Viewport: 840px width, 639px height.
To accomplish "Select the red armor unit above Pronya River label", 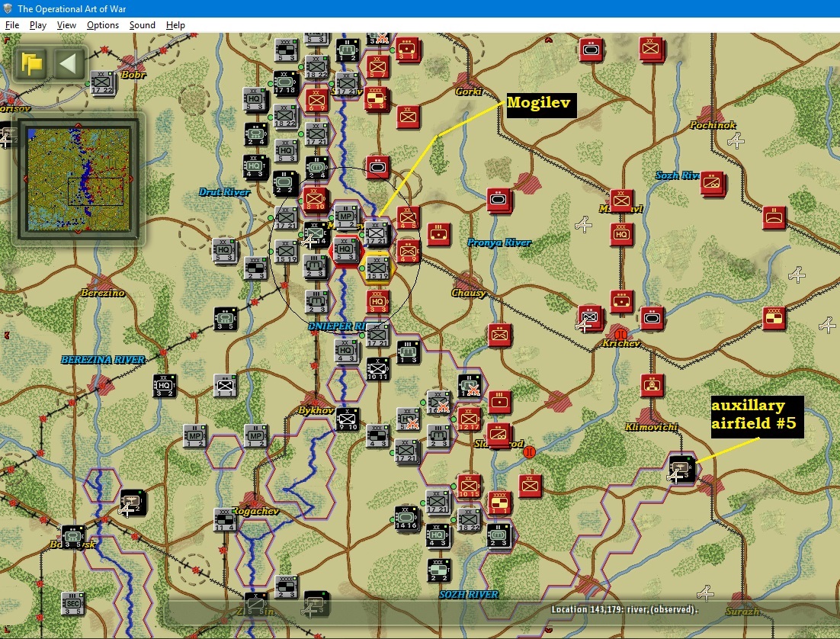I will tap(499, 200).
